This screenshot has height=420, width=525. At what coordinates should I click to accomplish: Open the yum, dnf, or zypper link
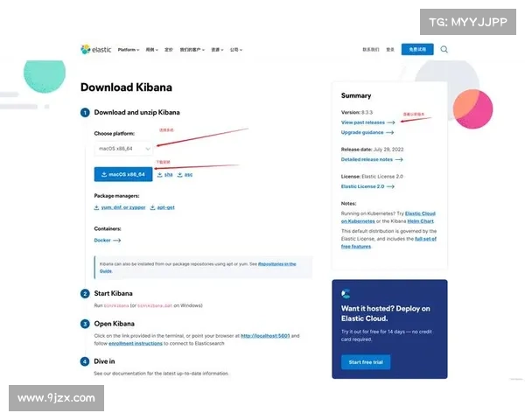coord(120,207)
